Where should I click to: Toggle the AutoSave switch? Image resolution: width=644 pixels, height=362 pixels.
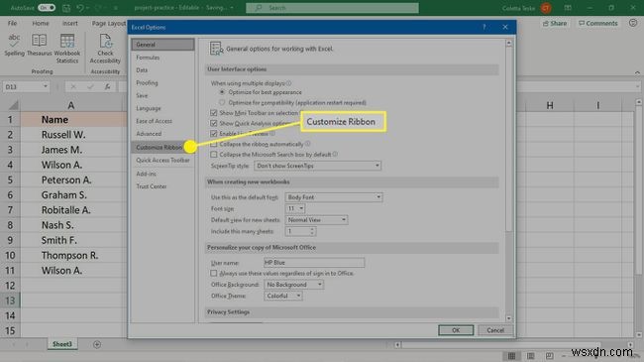click(x=47, y=7)
